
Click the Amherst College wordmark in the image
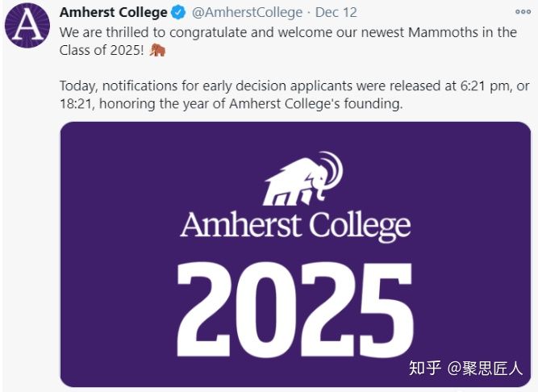coord(295,226)
